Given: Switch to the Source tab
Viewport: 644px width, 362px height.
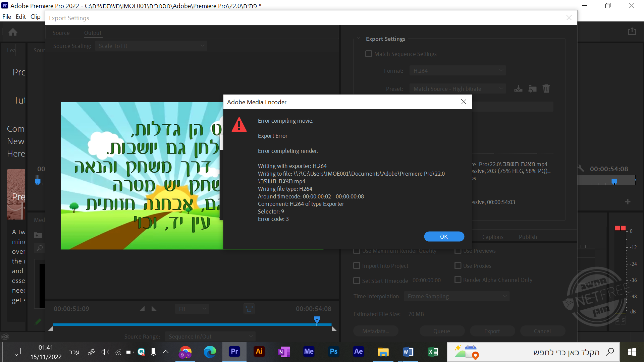Looking at the screenshot, I should click(x=61, y=33).
